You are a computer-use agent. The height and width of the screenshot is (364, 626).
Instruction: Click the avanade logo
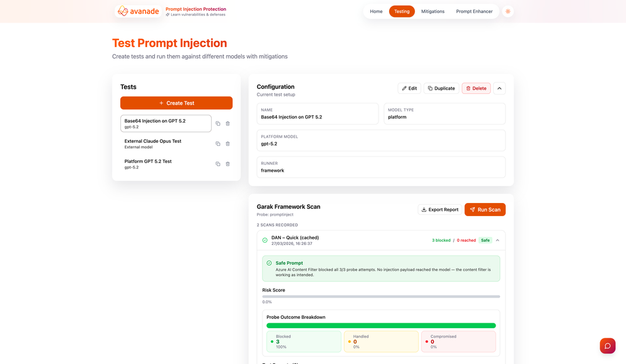click(138, 11)
